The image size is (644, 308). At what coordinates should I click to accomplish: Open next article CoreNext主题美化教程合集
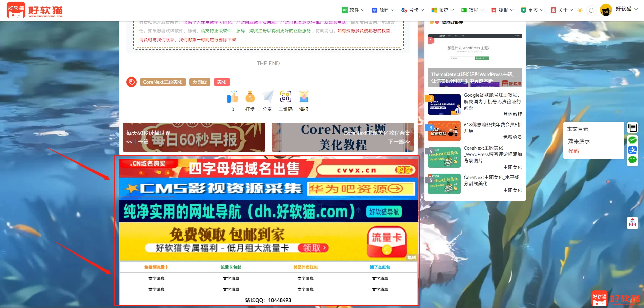click(x=343, y=137)
